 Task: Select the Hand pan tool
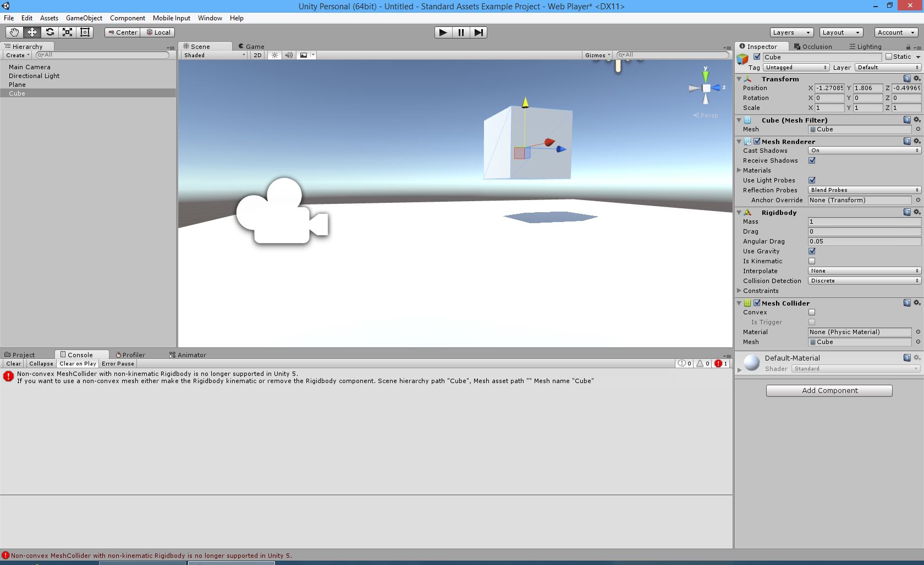click(x=14, y=32)
